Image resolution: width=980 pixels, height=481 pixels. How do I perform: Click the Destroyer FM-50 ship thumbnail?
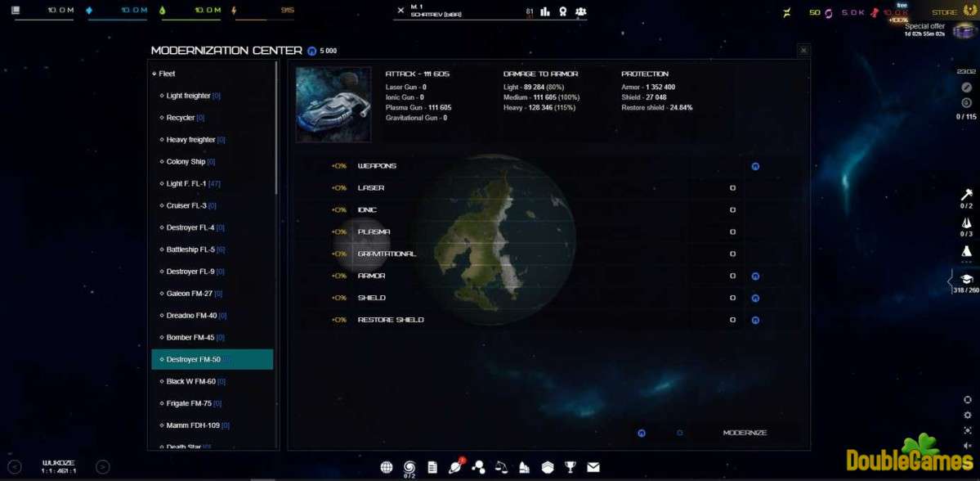coord(333,93)
